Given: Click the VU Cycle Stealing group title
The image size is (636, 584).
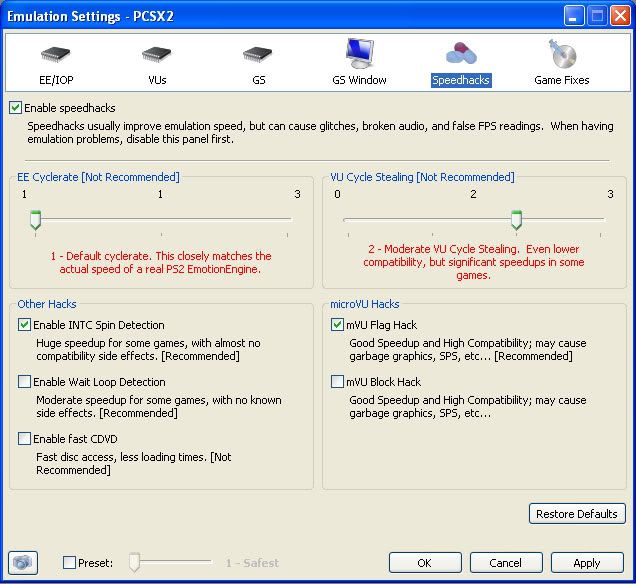Looking at the screenshot, I should pyautogui.click(x=422, y=177).
